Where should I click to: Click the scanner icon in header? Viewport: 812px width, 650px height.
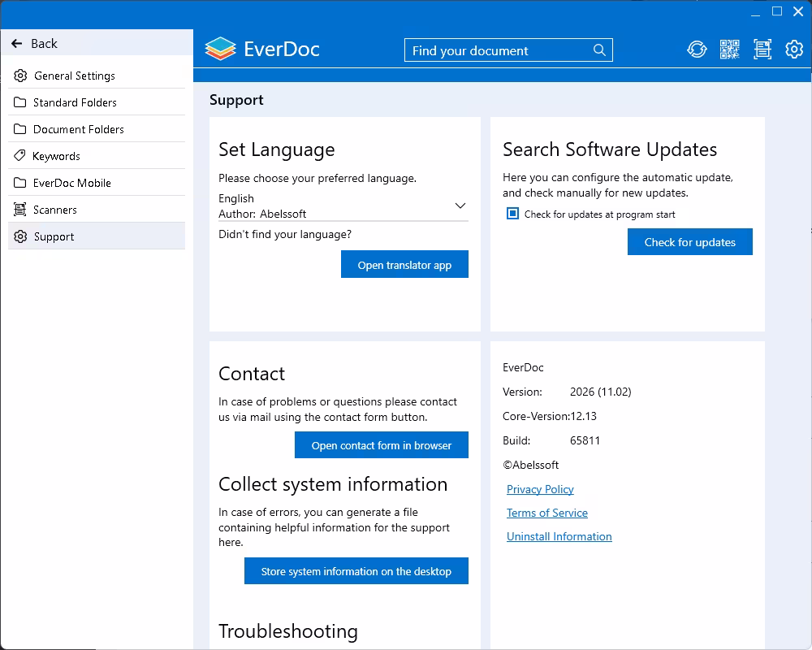(x=762, y=50)
